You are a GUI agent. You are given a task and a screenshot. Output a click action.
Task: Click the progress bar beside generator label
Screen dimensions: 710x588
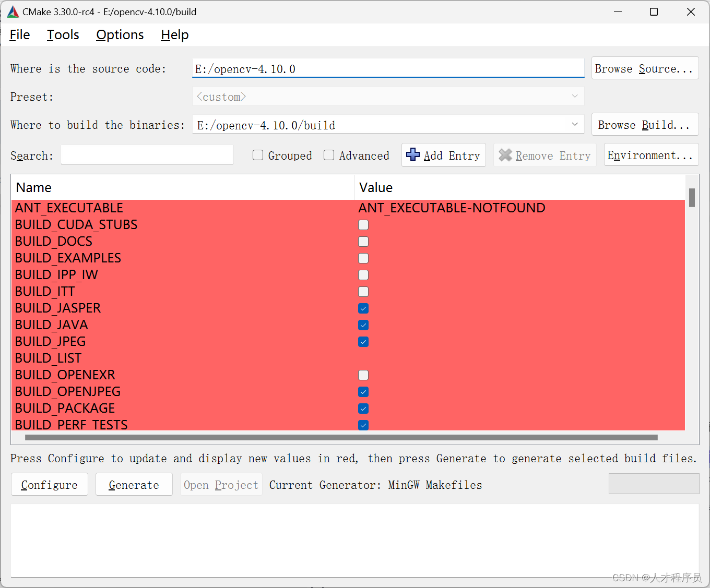[654, 484]
